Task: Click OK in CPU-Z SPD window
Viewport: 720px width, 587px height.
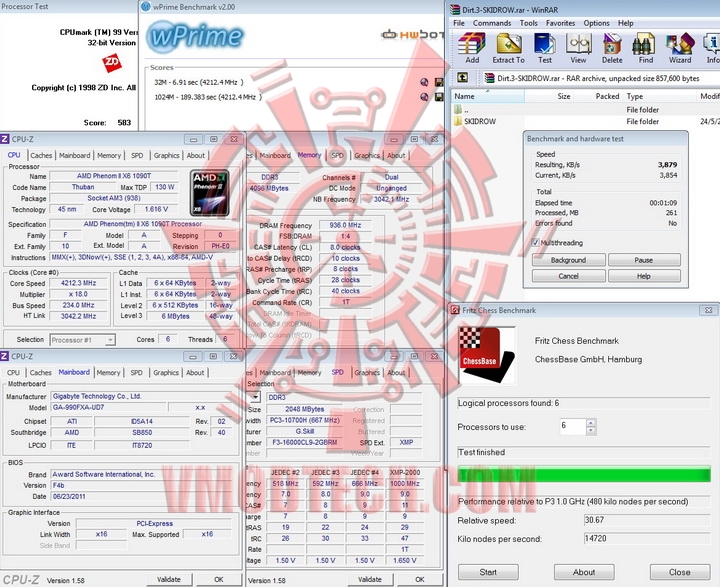Action: (x=420, y=580)
